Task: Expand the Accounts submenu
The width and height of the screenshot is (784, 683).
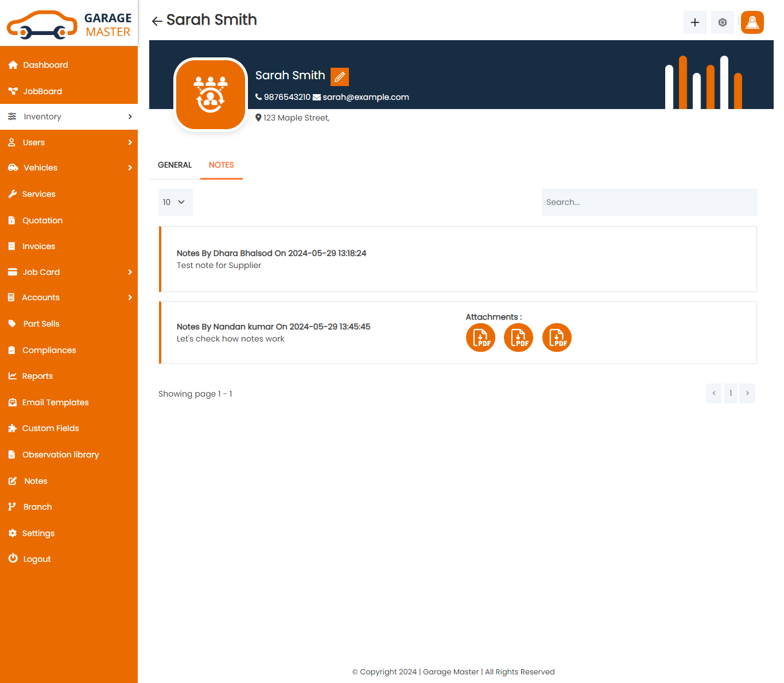Action: point(41,297)
